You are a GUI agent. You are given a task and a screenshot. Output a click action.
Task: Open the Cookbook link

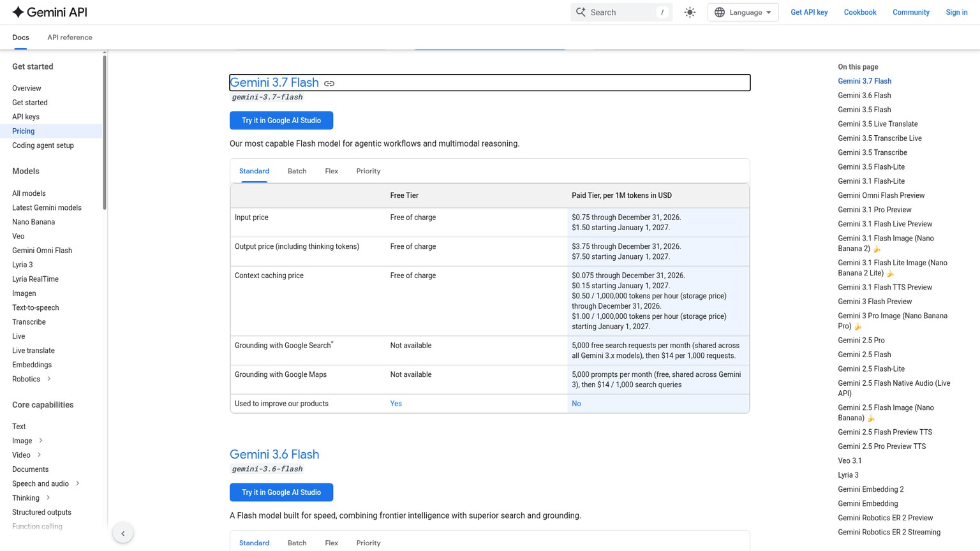click(860, 12)
